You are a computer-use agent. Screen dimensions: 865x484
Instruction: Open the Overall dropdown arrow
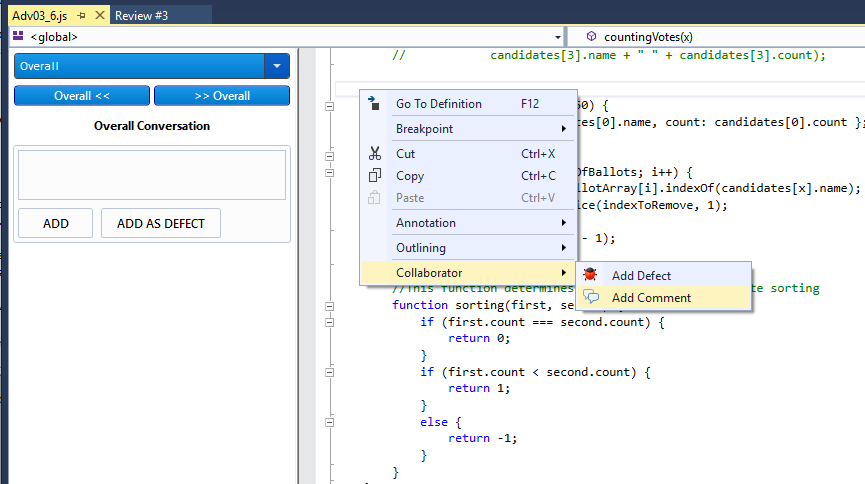click(276, 66)
